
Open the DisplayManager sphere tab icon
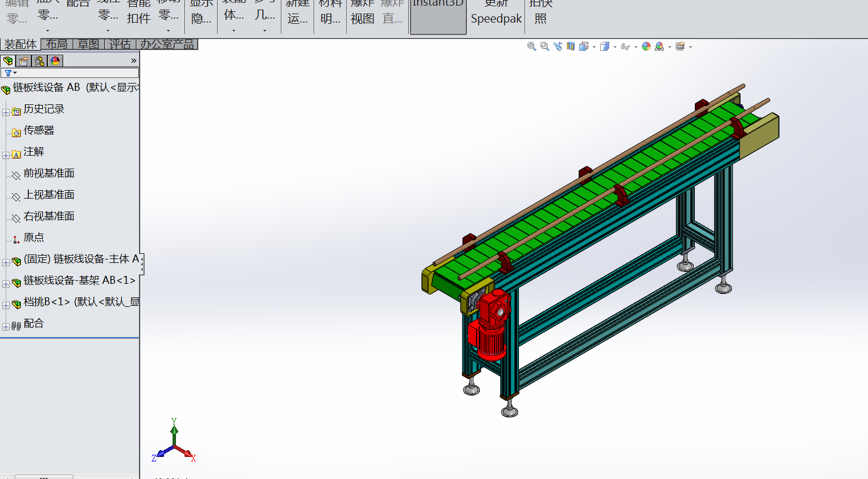[x=55, y=61]
